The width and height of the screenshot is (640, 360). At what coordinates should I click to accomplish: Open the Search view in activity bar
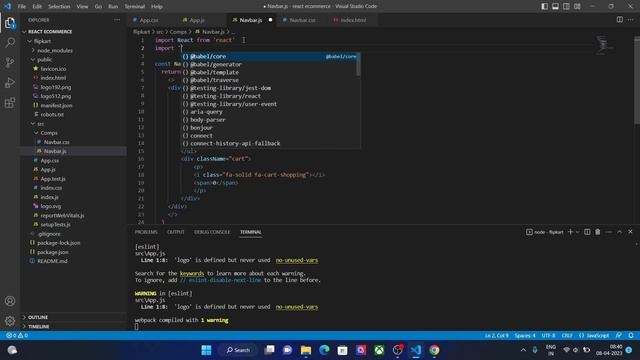pos(10,42)
